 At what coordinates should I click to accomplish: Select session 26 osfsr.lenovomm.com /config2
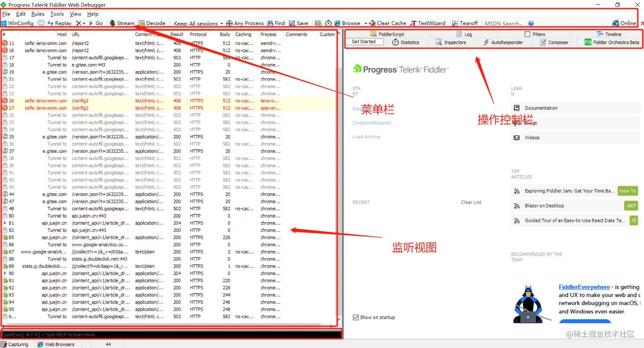[169, 101]
